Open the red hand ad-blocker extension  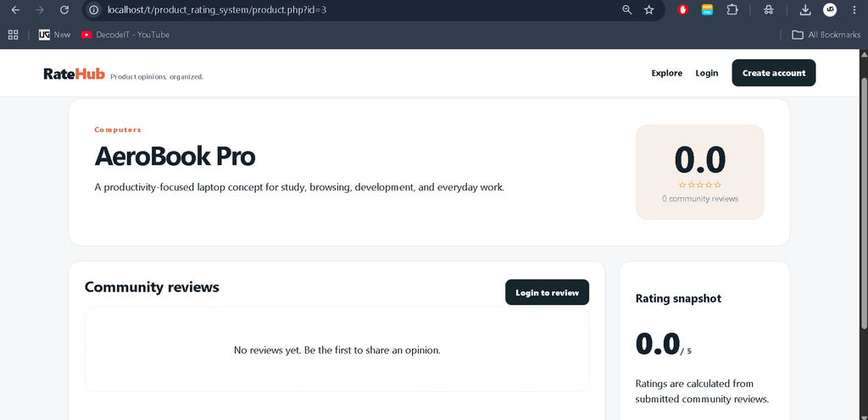pos(682,10)
